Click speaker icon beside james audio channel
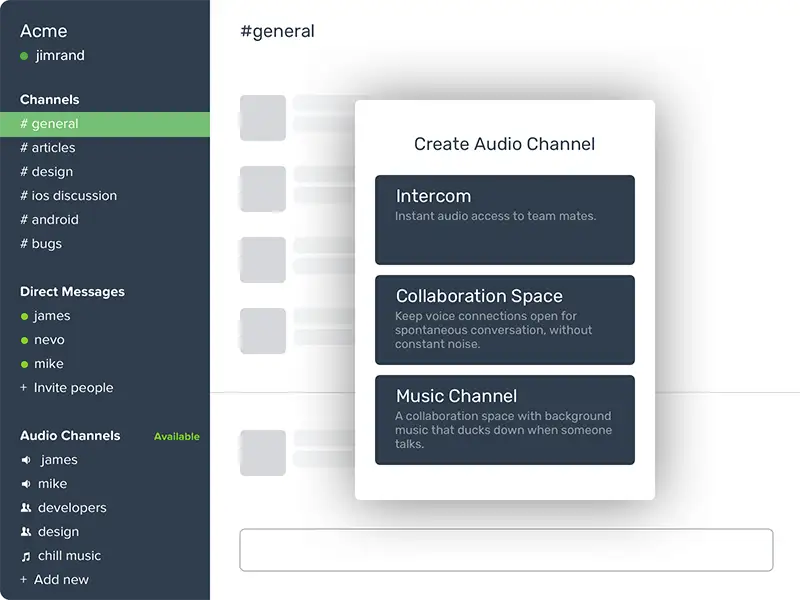Viewport: 800px width, 600px height. 25,460
